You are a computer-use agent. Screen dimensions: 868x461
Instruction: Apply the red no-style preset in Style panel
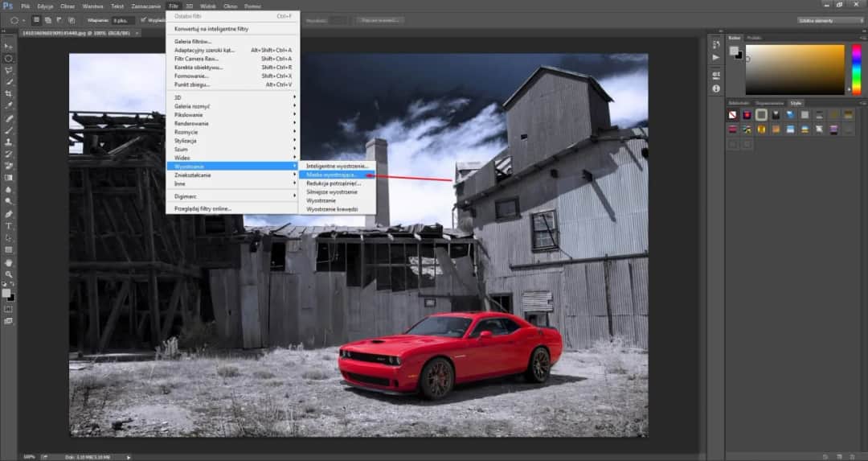pos(733,116)
